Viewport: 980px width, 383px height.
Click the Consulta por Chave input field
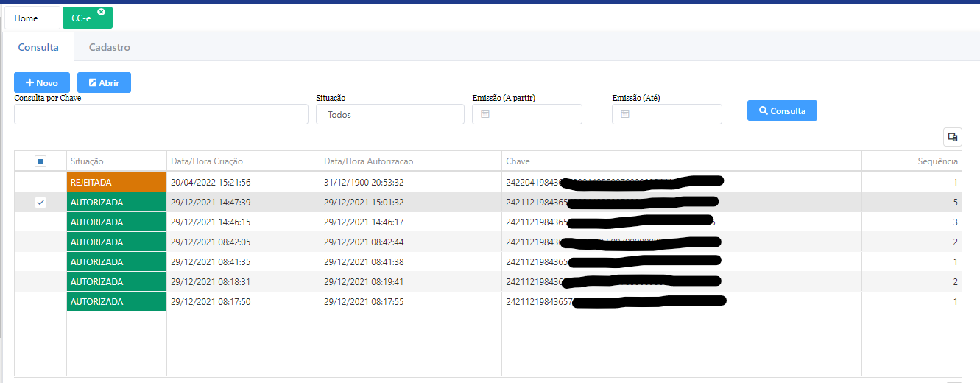(x=161, y=114)
